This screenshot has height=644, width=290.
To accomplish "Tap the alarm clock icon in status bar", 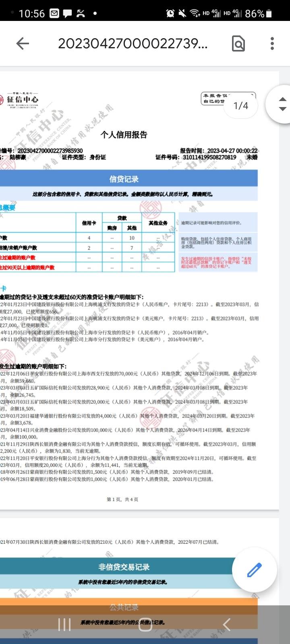I will (x=170, y=13).
